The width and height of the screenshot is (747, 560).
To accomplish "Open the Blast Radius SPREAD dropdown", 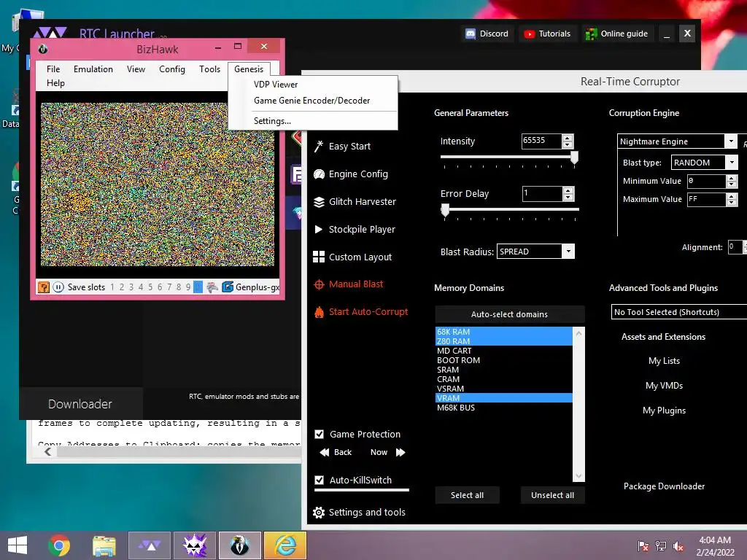I will coord(568,252).
